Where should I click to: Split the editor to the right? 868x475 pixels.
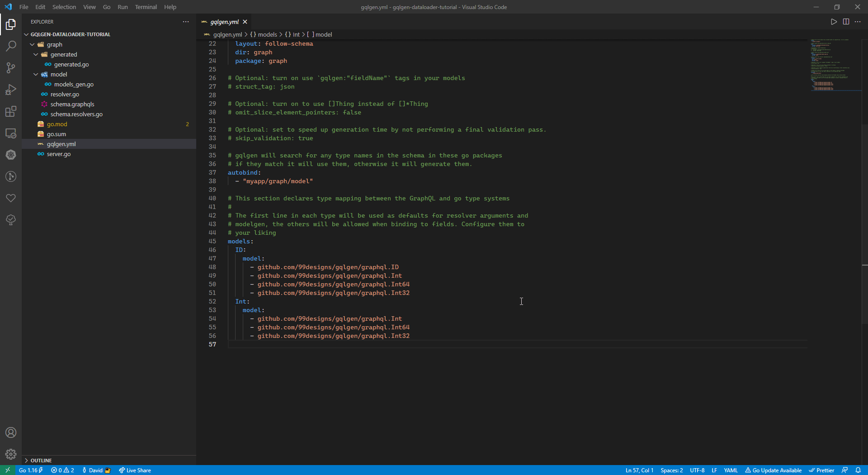(x=846, y=22)
